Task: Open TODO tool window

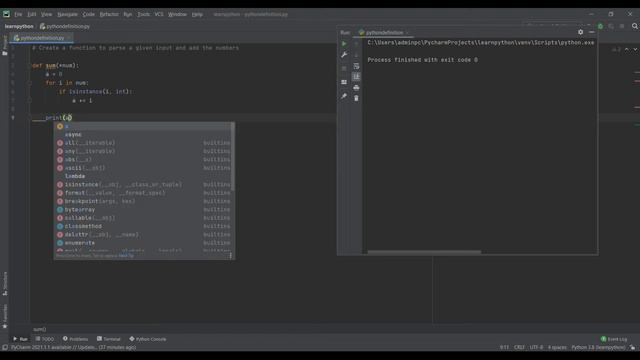Action: [x=44, y=339]
